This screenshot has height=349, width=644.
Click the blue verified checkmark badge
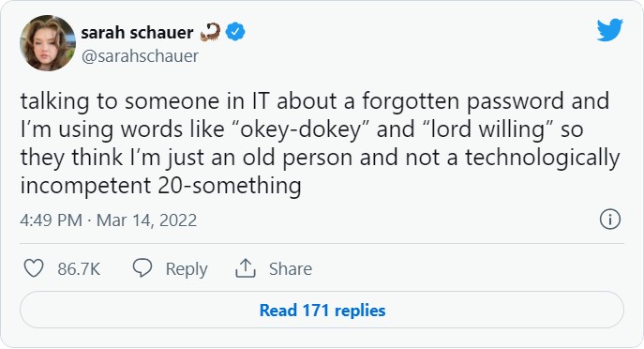(235, 32)
